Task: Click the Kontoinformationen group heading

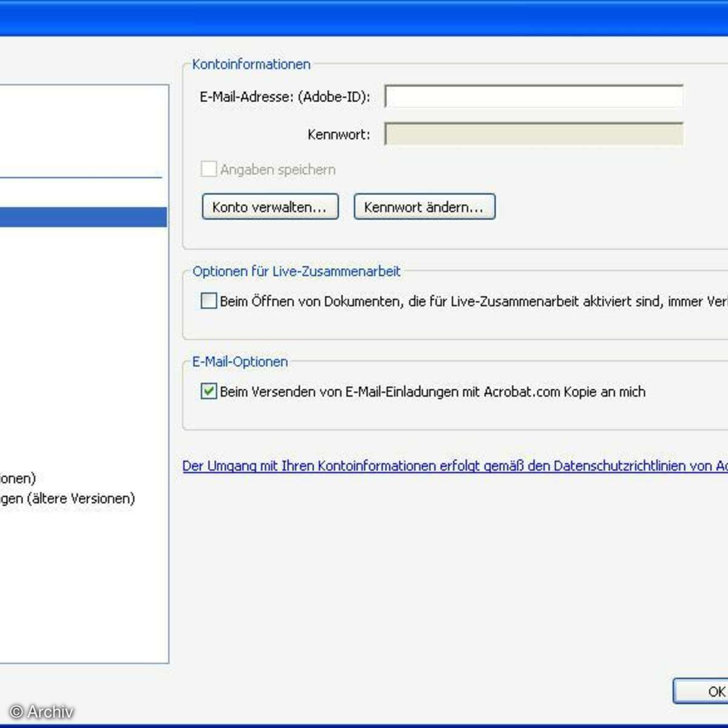Action: click(251, 64)
